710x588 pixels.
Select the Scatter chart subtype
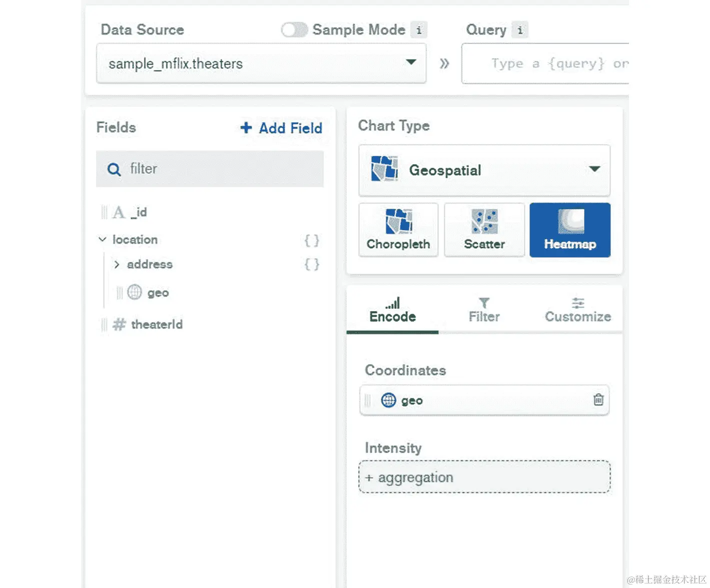[x=484, y=230]
